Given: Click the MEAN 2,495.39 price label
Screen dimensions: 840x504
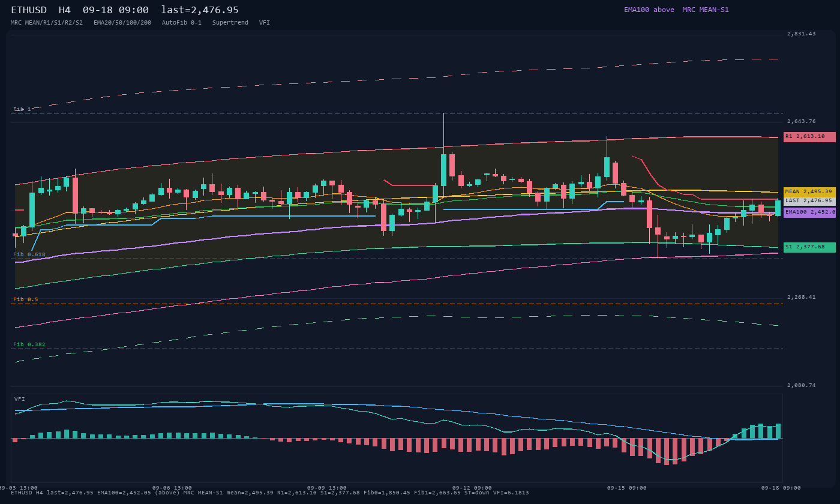Looking at the screenshot, I should click(x=809, y=191).
